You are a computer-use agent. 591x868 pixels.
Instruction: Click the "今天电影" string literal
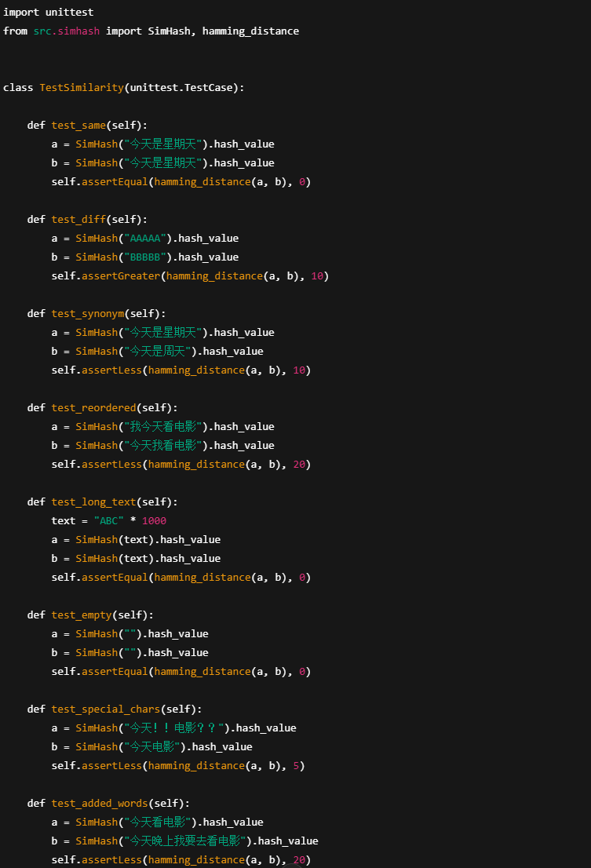152,746
